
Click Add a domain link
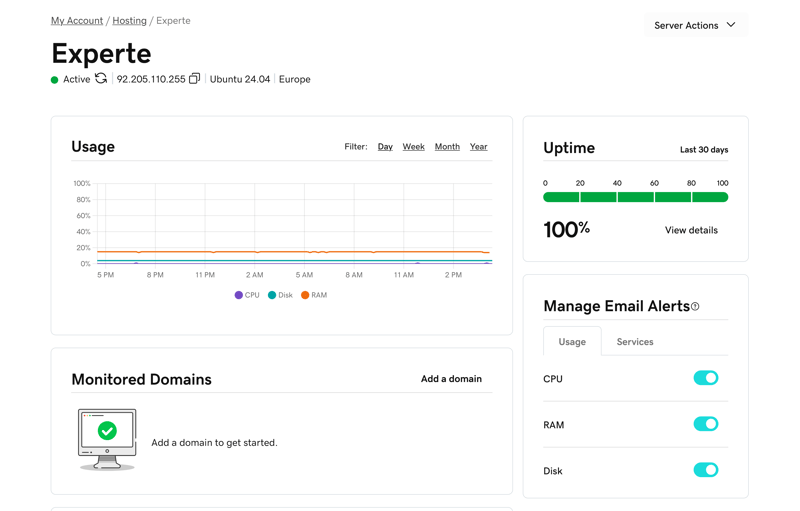pos(451,379)
